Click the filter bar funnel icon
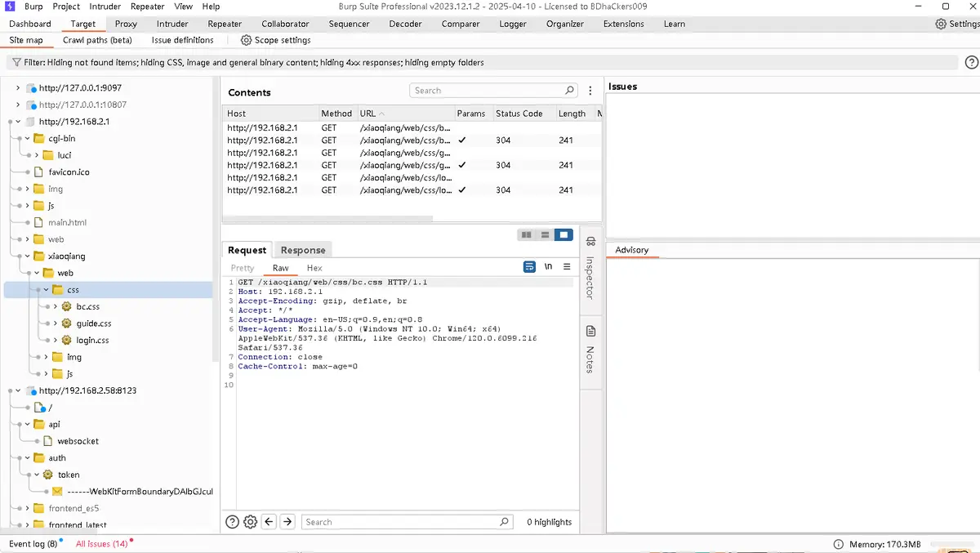980x553 pixels. coord(16,62)
